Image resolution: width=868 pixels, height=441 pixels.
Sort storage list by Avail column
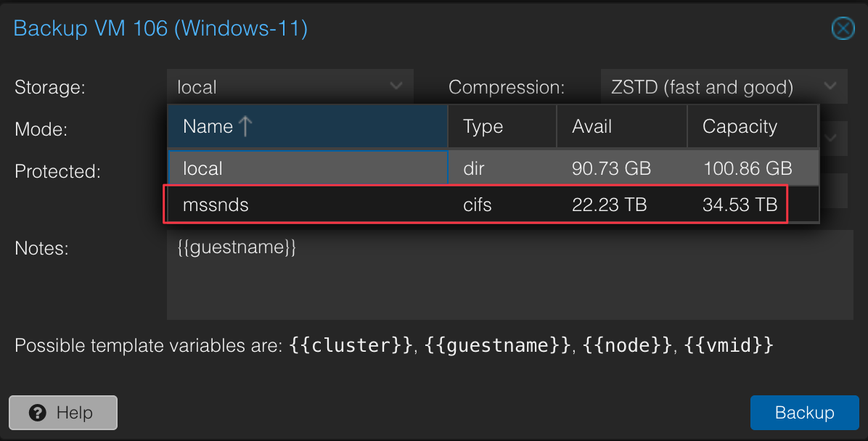[622, 126]
